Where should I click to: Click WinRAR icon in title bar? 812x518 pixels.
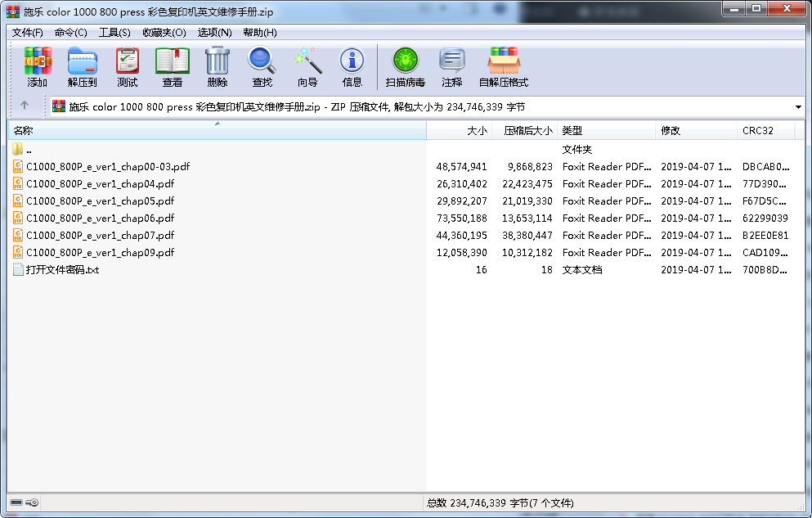point(13,11)
